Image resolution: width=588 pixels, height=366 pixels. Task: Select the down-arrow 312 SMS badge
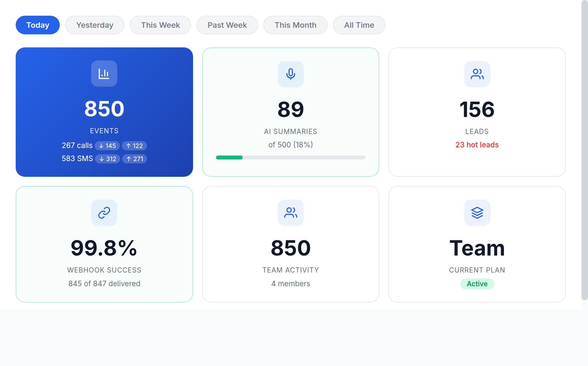(x=107, y=159)
